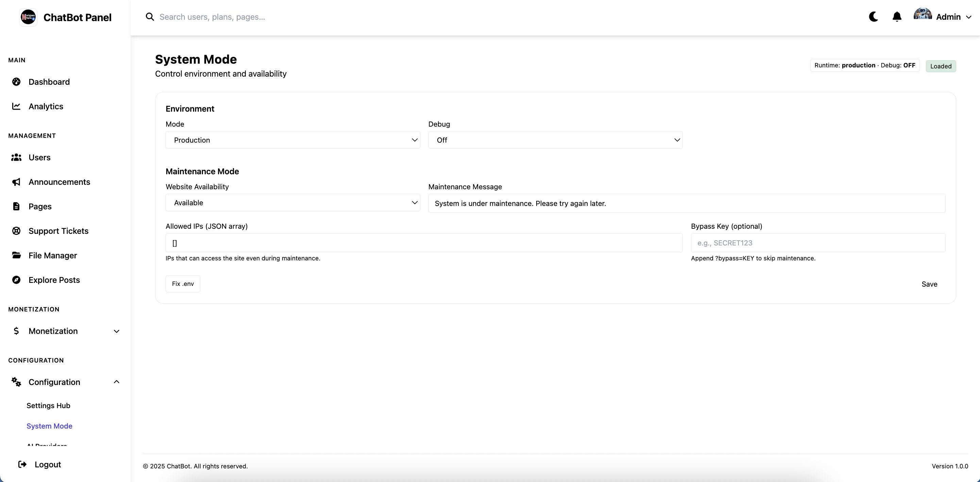
Task: Open Settings Hub submenu item
Action: (48, 405)
